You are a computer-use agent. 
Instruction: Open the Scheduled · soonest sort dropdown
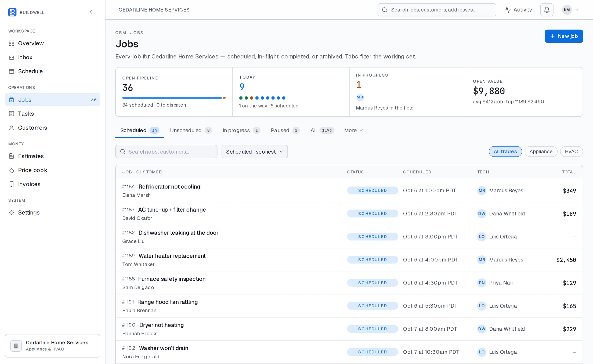pos(255,152)
